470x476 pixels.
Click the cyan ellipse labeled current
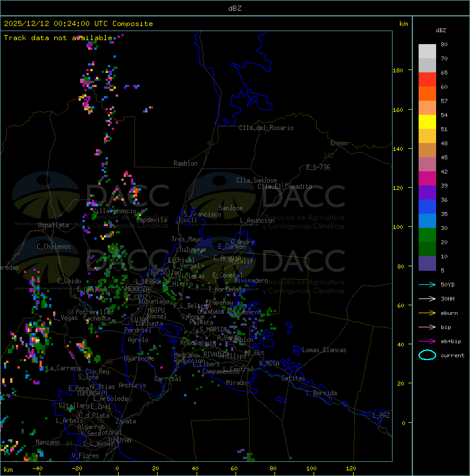tap(427, 355)
